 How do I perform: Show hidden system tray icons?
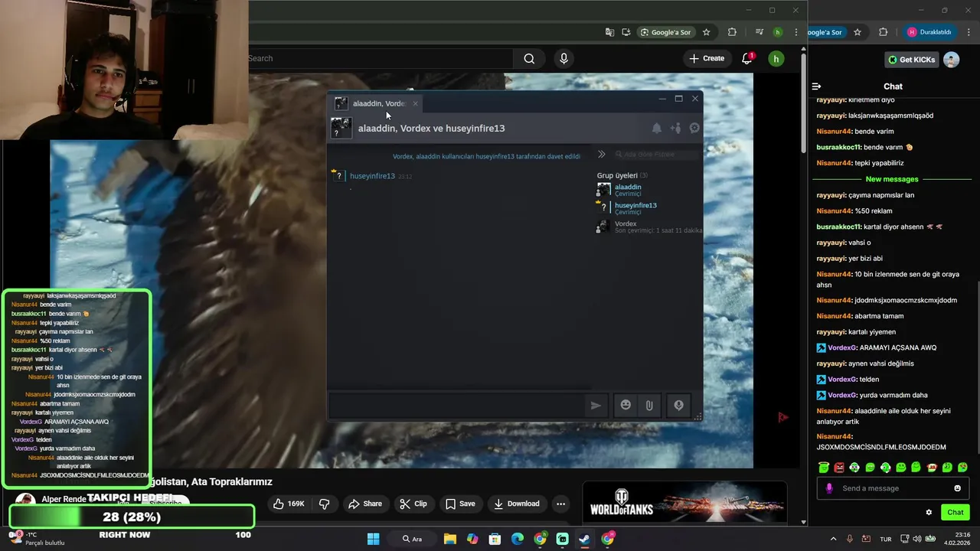[x=833, y=539]
